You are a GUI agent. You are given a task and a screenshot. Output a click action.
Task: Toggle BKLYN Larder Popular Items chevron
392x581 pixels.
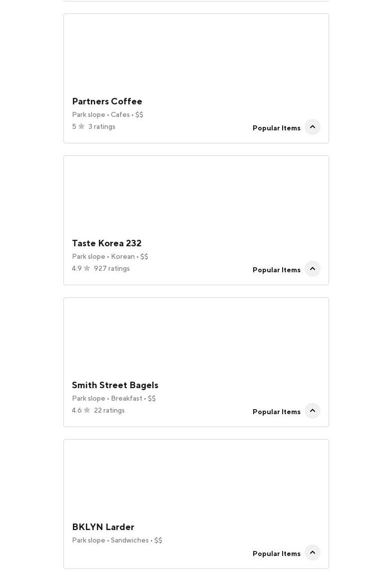pos(312,553)
